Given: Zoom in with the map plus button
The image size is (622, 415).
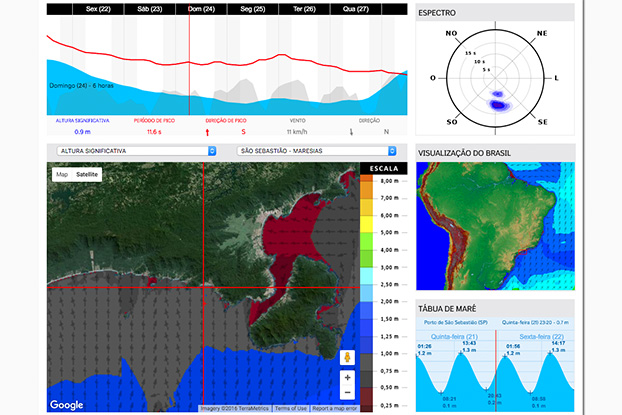Looking at the screenshot, I should point(347,378).
